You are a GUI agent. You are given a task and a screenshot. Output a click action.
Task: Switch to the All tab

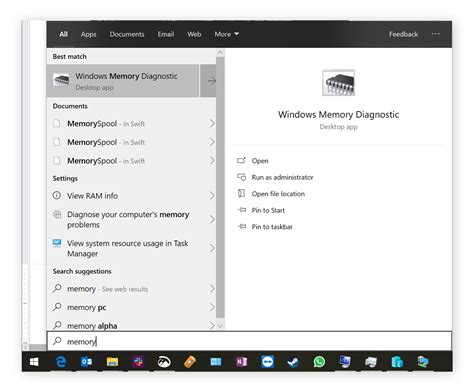tap(63, 34)
